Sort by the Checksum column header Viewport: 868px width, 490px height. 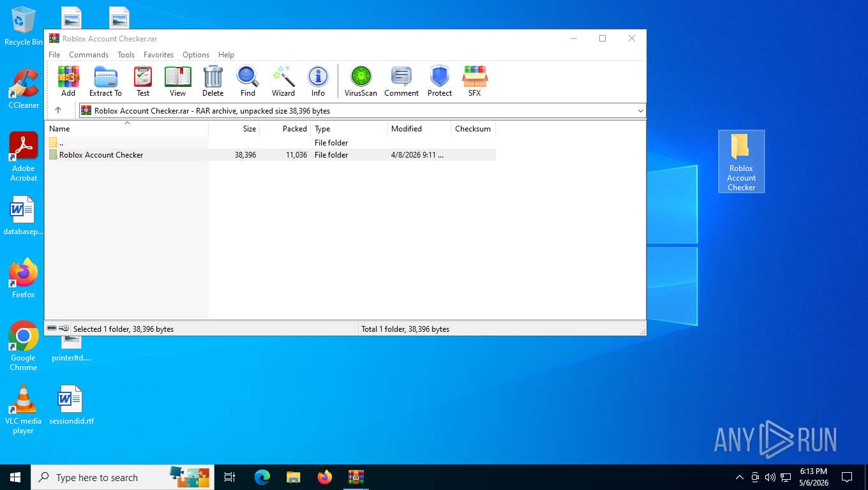473,128
